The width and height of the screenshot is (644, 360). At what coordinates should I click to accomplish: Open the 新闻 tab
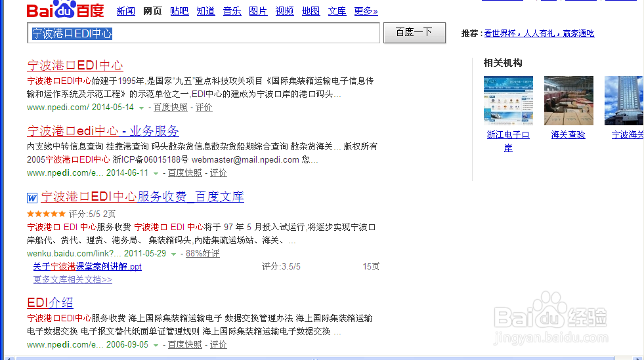click(125, 11)
